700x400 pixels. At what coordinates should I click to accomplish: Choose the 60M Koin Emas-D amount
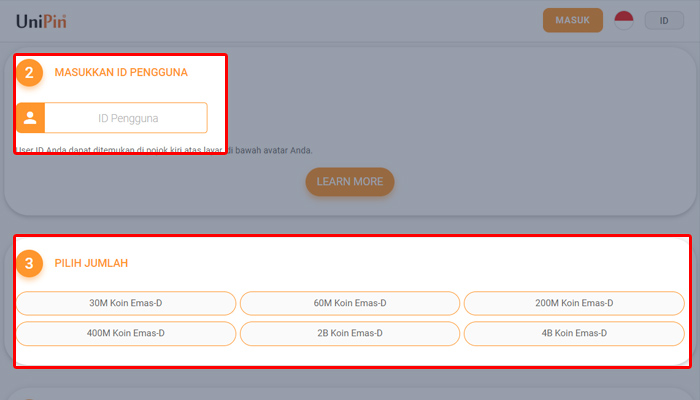click(350, 303)
